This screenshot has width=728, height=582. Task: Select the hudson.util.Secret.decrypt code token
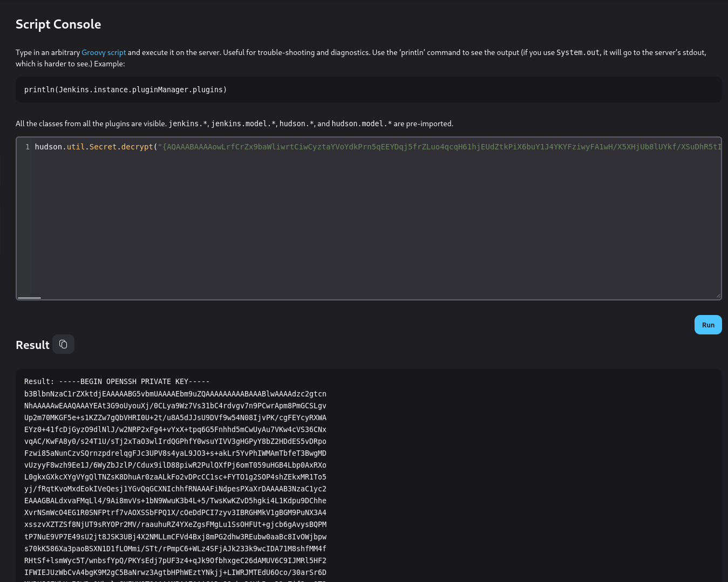tap(92, 147)
